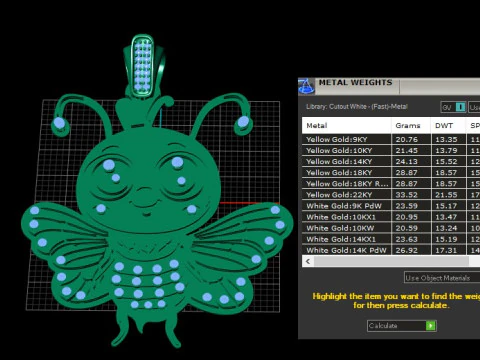
Task: Click the 15.17 DWT cell
Action: 448,206
